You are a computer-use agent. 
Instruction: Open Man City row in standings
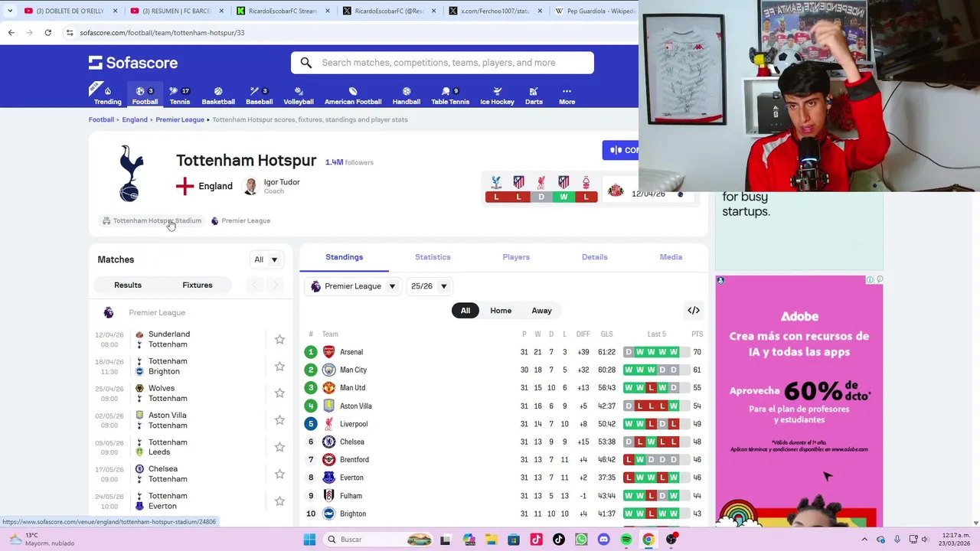[x=503, y=370]
